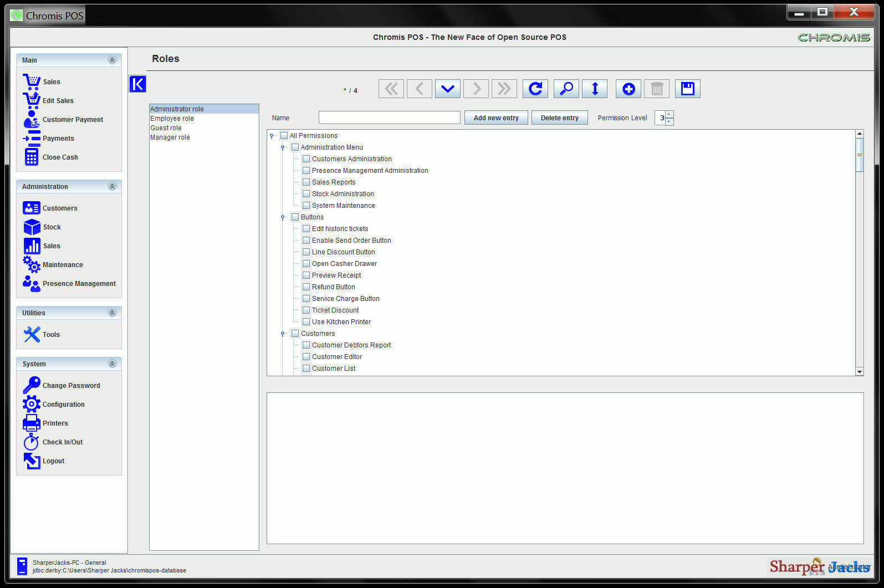Click the previous record arrow button
The height and width of the screenshot is (588, 884).
click(x=420, y=89)
